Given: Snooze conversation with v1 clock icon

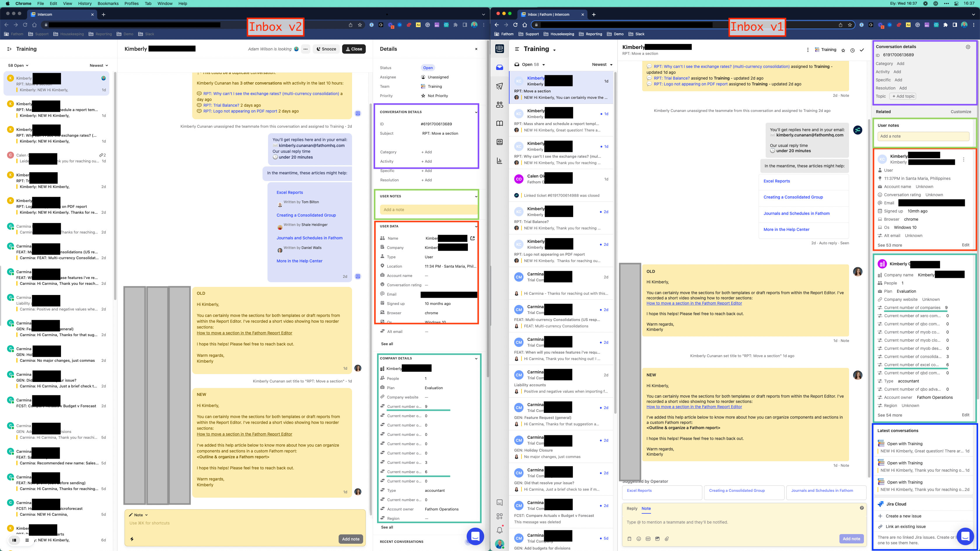Looking at the screenshot, I should (853, 50).
